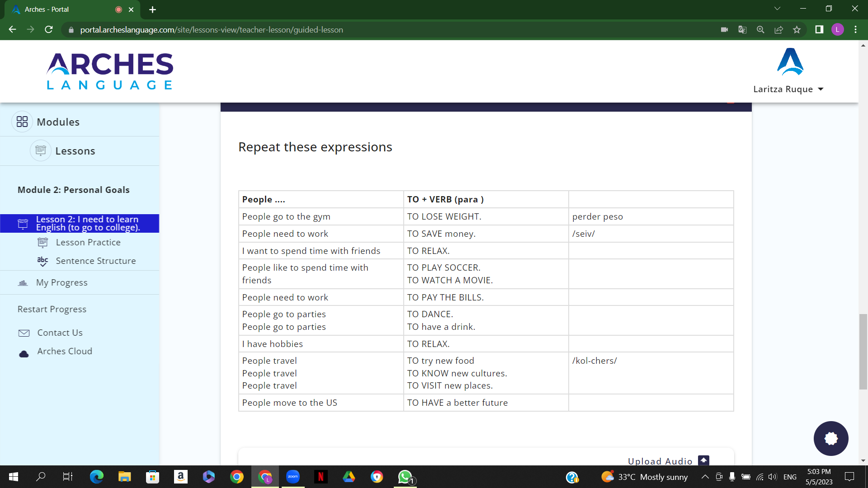The height and width of the screenshot is (488, 868).
Task: Open a new browser tab
Action: [x=152, y=9]
